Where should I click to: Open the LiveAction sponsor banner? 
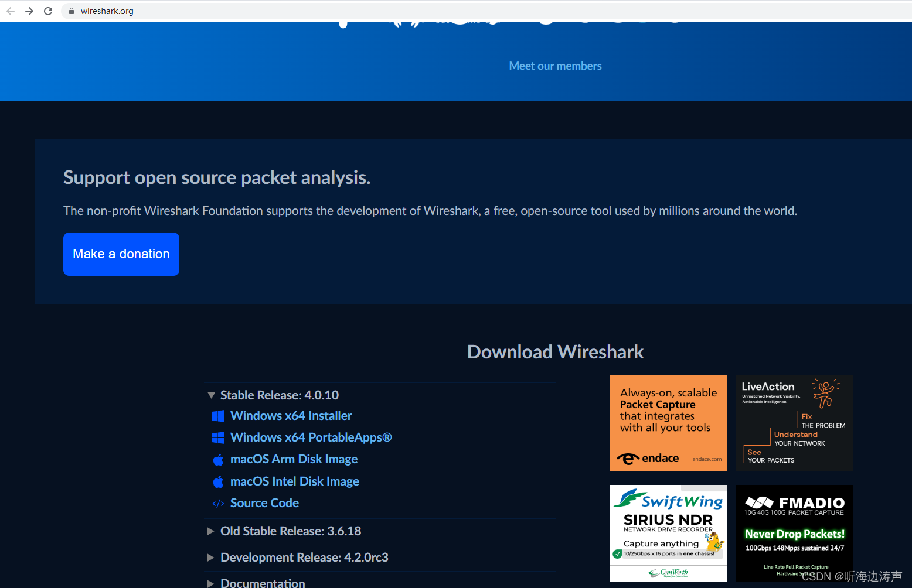click(x=795, y=423)
